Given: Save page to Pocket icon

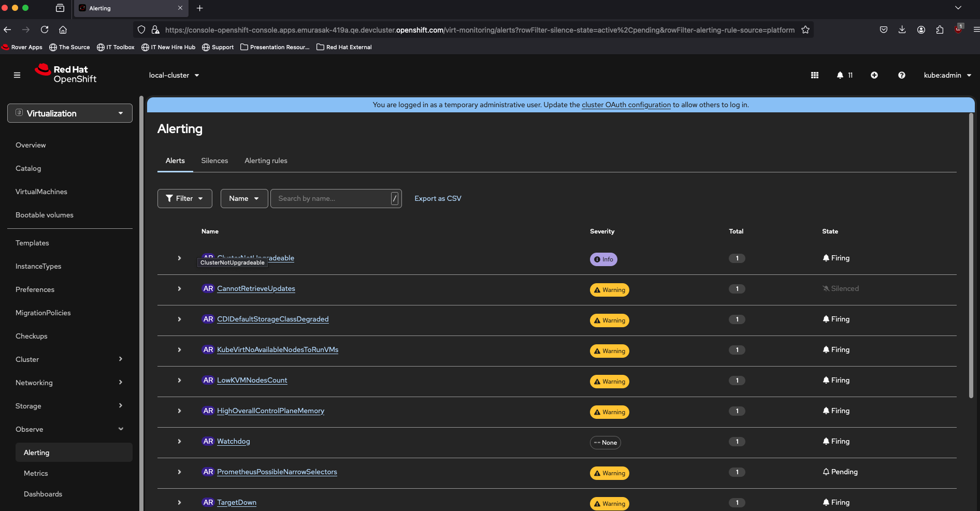Looking at the screenshot, I should click(884, 30).
